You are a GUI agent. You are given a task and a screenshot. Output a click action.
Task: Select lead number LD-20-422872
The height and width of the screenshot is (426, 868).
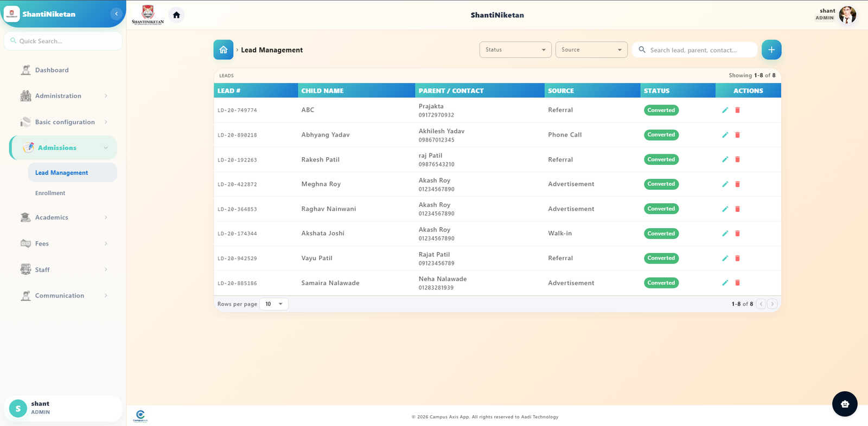[x=237, y=185]
